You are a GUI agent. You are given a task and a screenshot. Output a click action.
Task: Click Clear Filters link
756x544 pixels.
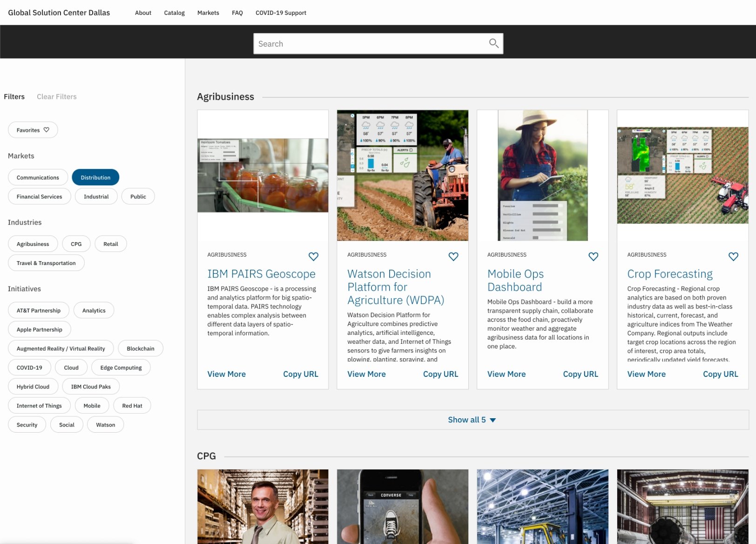tap(57, 97)
